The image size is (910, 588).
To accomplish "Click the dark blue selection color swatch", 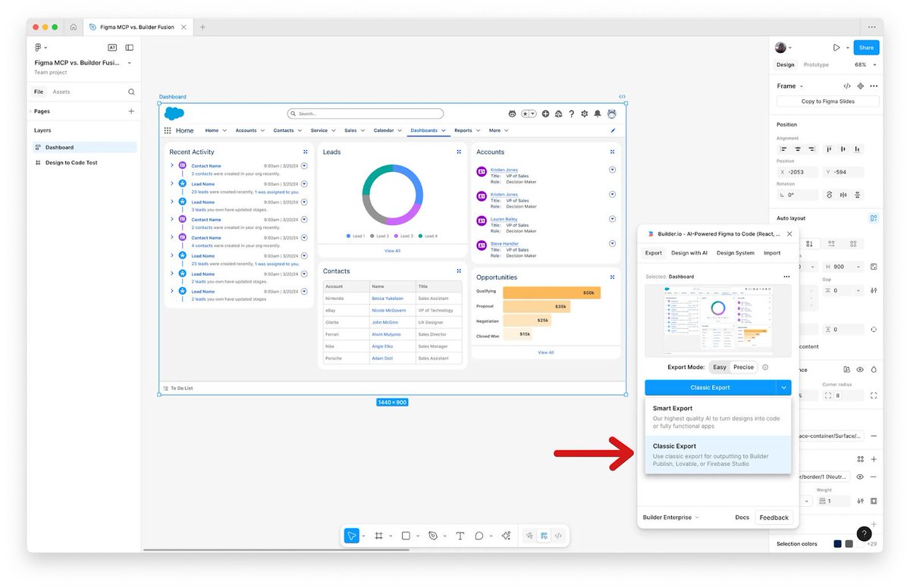I will [x=837, y=544].
